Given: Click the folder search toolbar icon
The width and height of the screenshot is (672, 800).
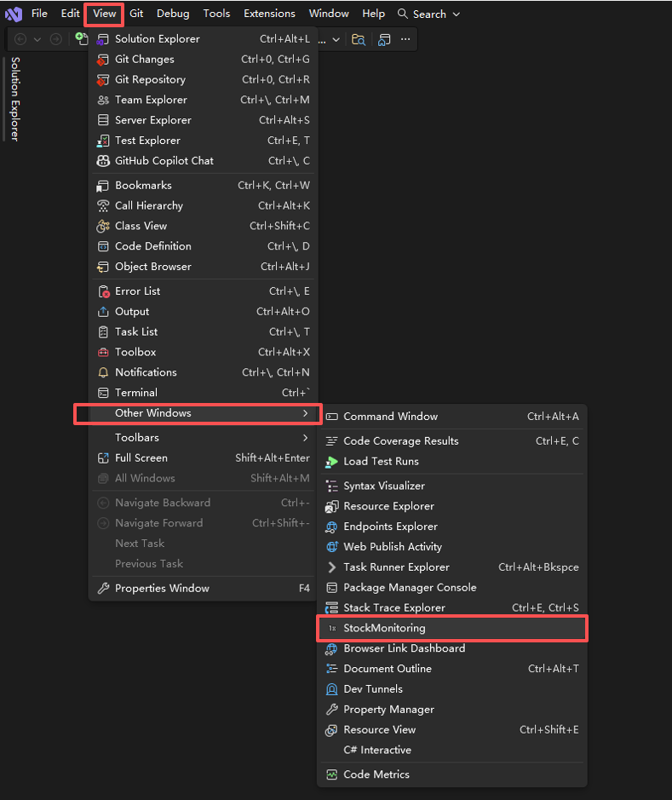Looking at the screenshot, I should [359, 40].
